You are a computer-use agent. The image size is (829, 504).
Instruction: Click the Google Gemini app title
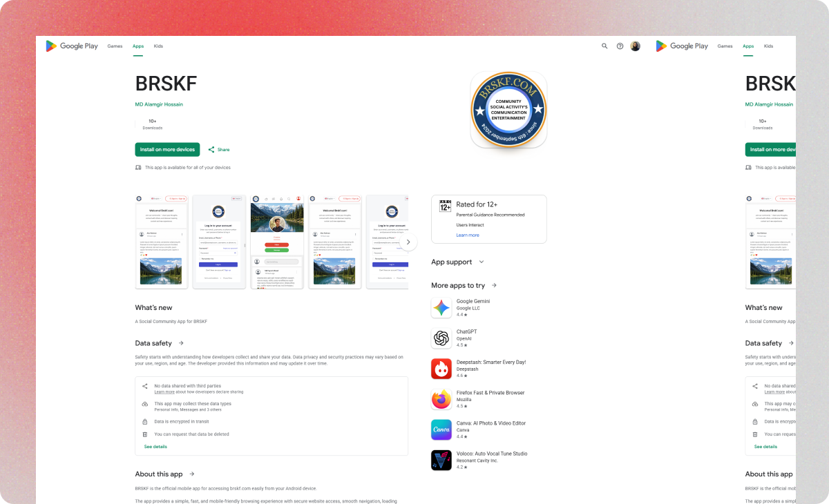(473, 302)
